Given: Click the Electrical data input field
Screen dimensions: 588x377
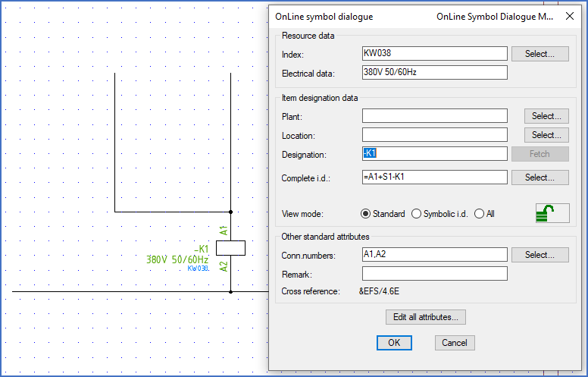Looking at the screenshot, I should tap(434, 73).
